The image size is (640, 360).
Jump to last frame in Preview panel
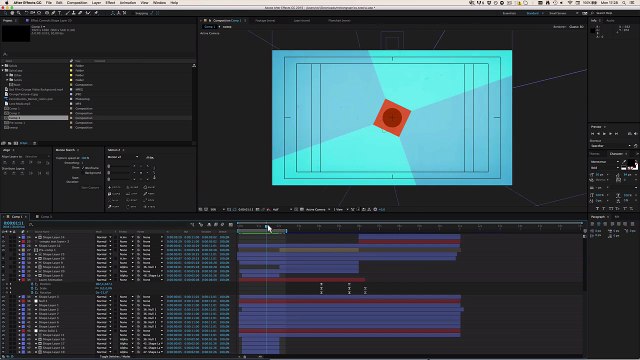pyautogui.click(x=616, y=133)
